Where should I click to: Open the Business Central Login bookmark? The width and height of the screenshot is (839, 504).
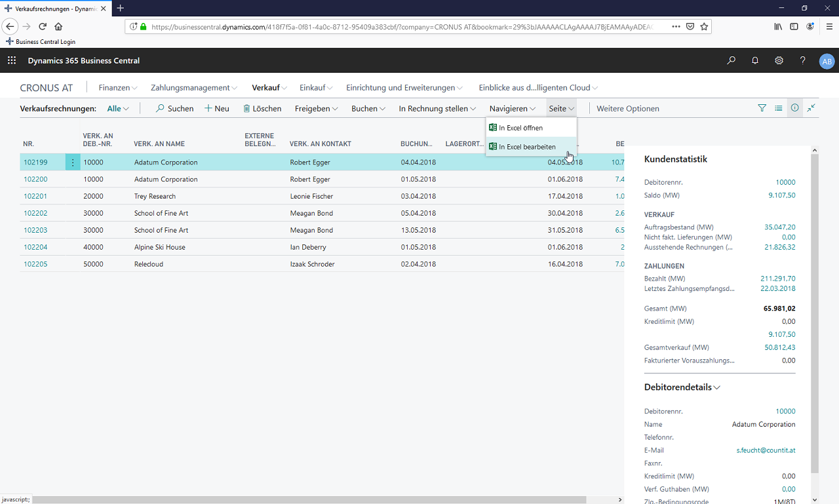pos(41,41)
